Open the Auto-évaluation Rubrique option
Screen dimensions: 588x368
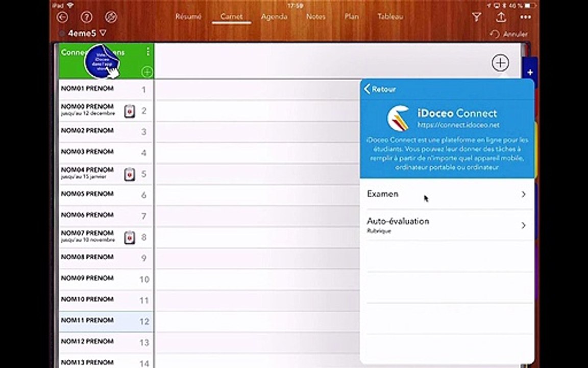(x=447, y=225)
